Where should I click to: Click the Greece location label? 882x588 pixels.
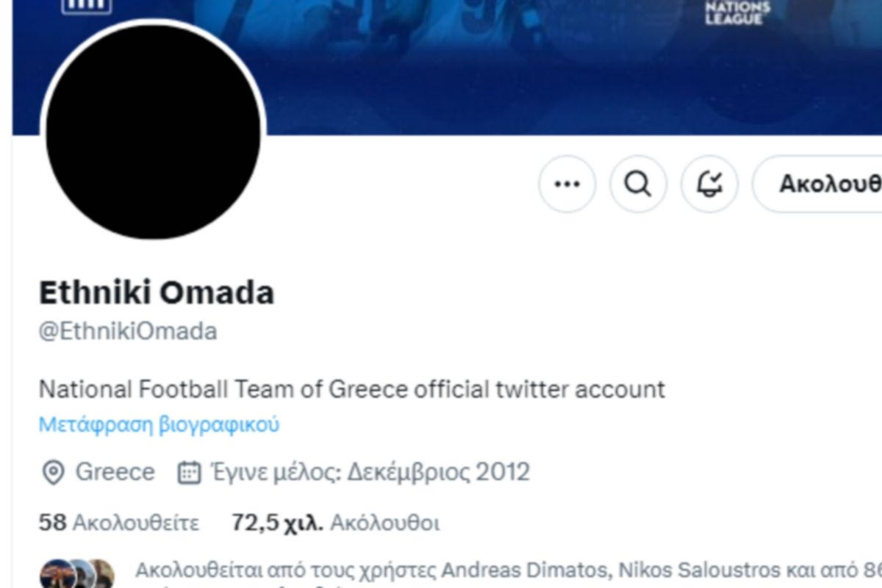(x=115, y=473)
